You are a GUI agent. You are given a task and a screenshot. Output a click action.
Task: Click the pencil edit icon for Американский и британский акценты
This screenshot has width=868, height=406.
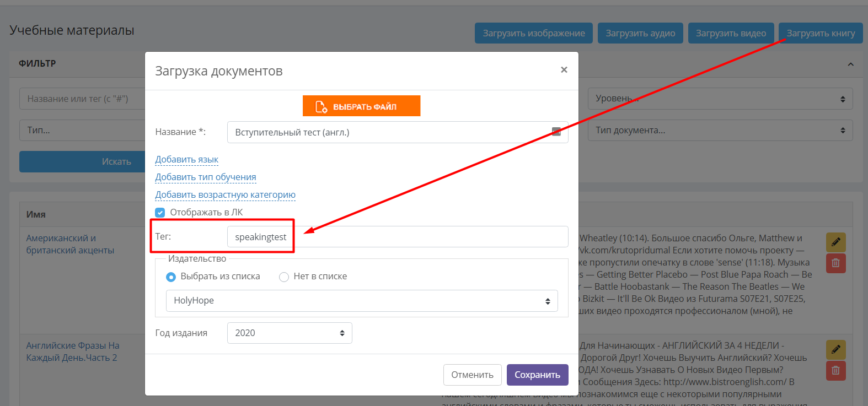point(835,242)
